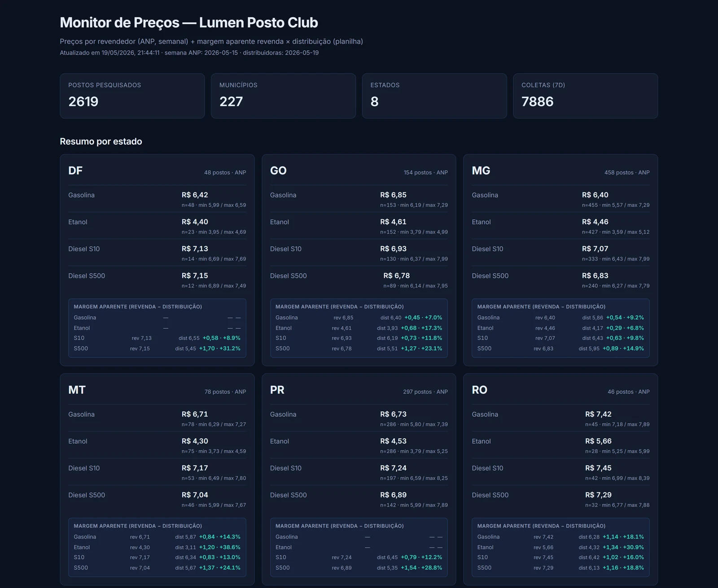The height and width of the screenshot is (588, 718).
Task: Click RO S10 margin +1,02 · +16.0%
Action: click(623, 558)
